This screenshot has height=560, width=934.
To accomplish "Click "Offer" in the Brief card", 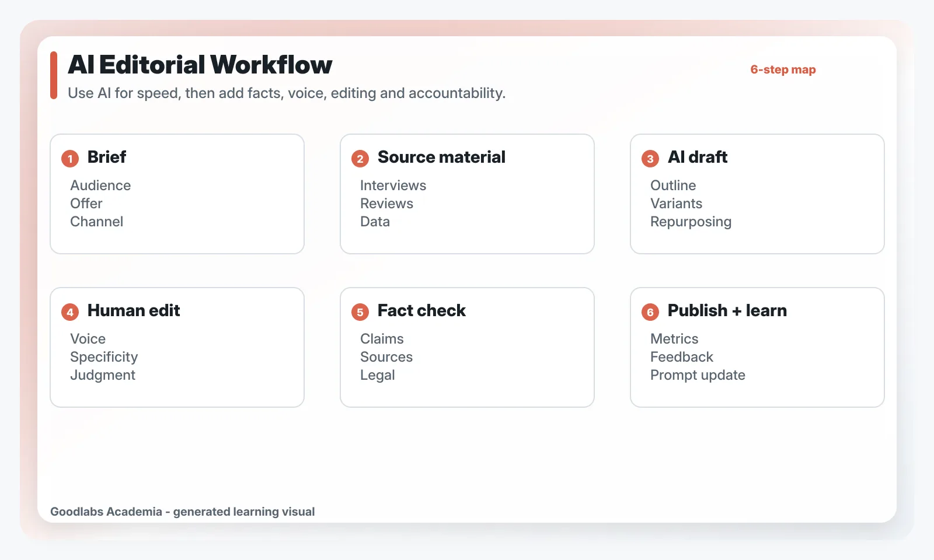I will [86, 204].
